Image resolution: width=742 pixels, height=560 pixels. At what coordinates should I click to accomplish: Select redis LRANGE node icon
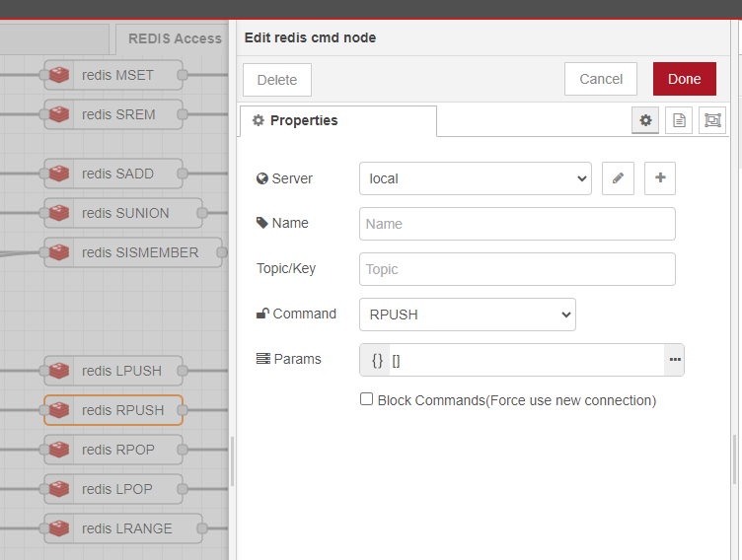(x=59, y=528)
